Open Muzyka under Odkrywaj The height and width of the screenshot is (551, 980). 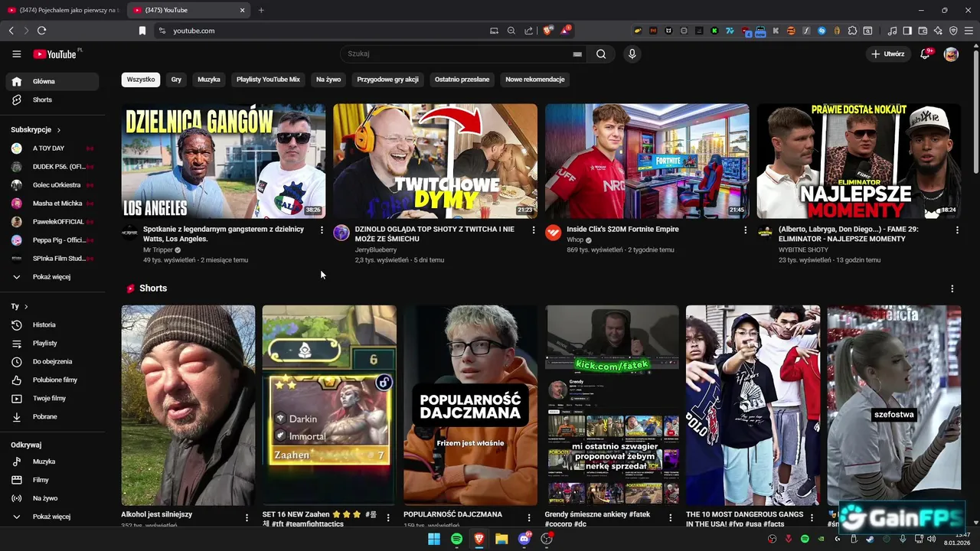(52, 461)
